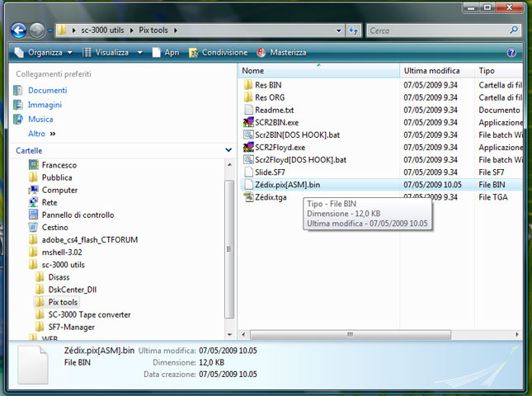Expand the Visualizza dropdown arrow
Screen dimensions: 532x396
139,53
